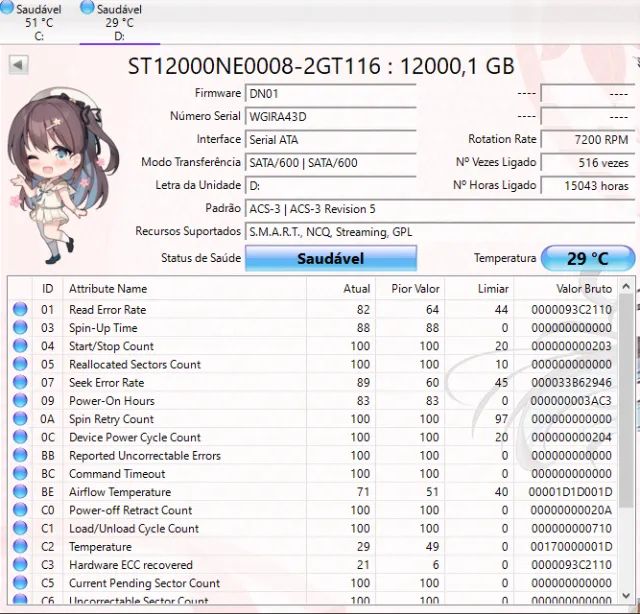The width and height of the screenshot is (640, 614).
Task: Click the disk model title ST12000NE0008-2GT116
Action: tap(321, 66)
